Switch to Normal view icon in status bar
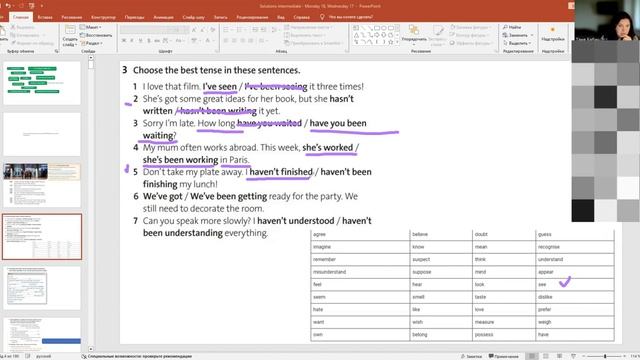 (x=532, y=356)
